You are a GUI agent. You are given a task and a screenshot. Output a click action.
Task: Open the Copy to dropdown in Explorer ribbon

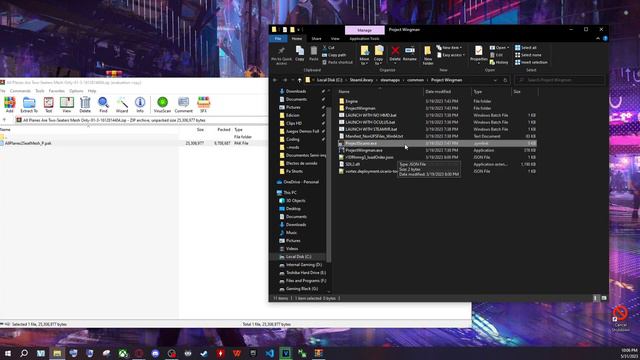click(x=379, y=55)
